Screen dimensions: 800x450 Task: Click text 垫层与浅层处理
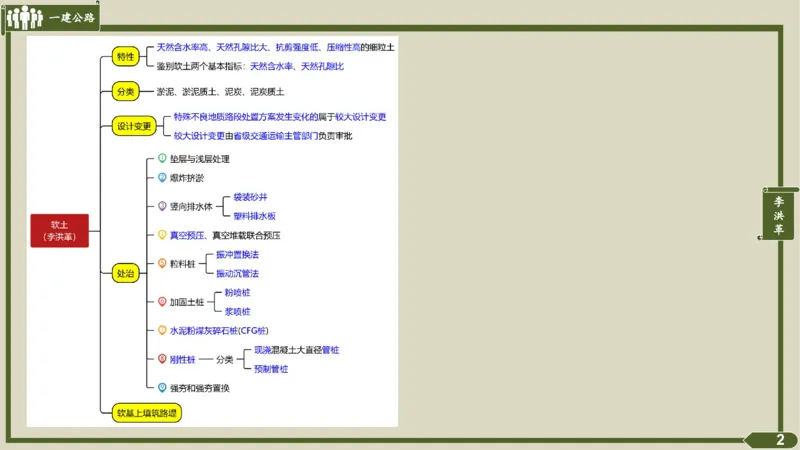(x=199, y=159)
